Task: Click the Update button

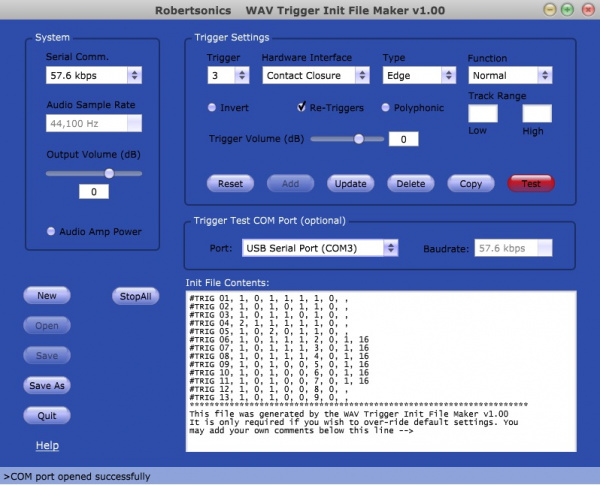Action: pos(351,184)
